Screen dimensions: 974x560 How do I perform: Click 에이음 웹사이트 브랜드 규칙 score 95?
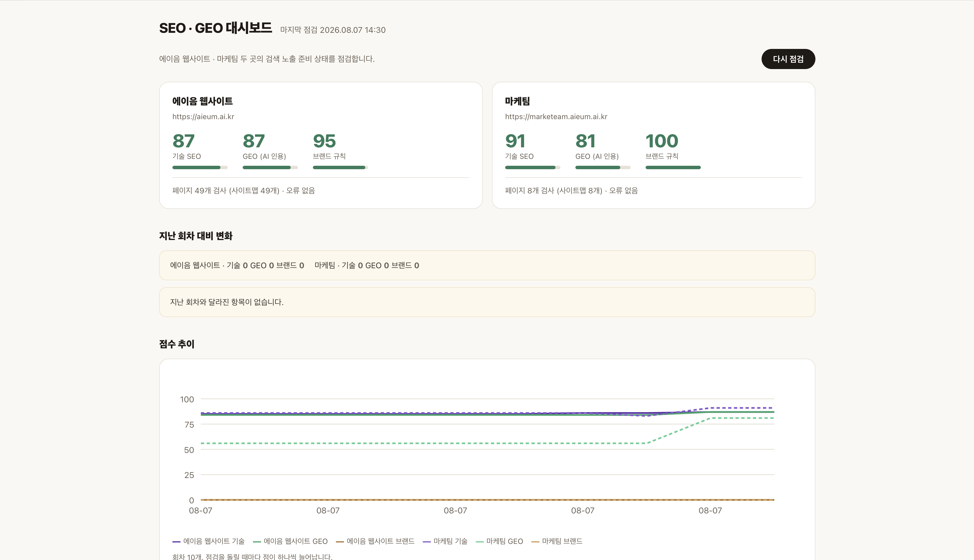tap(324, 141)
